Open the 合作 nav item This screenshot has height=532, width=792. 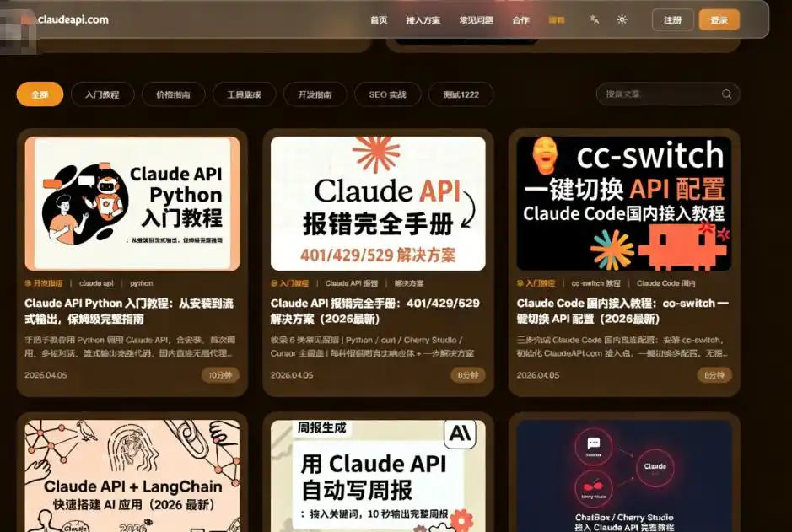coord(520,20)
